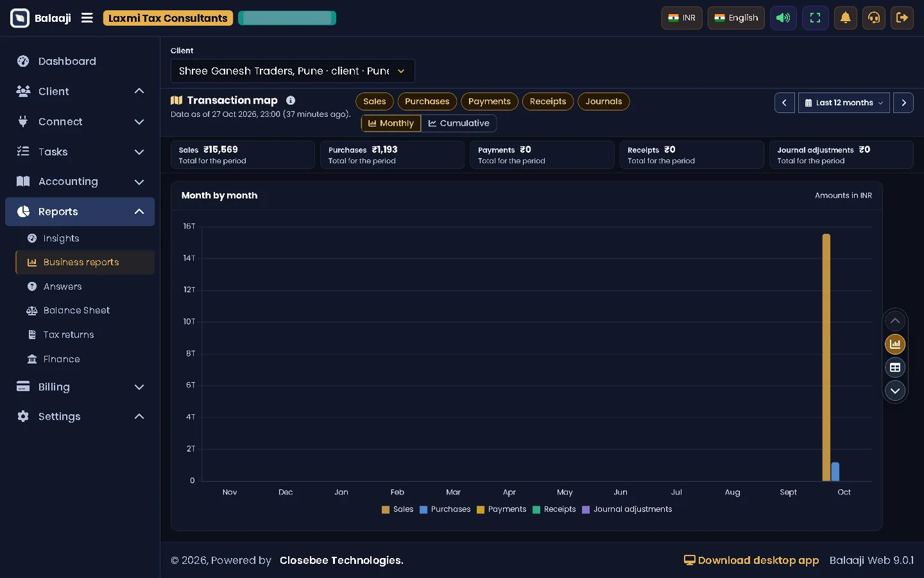
Task: Click the Purchases legend color swatch
Action: [x=424, y=510]
